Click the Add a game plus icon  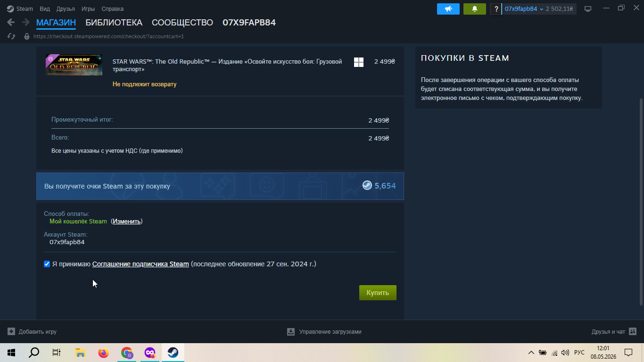click(x=11, y=332)
